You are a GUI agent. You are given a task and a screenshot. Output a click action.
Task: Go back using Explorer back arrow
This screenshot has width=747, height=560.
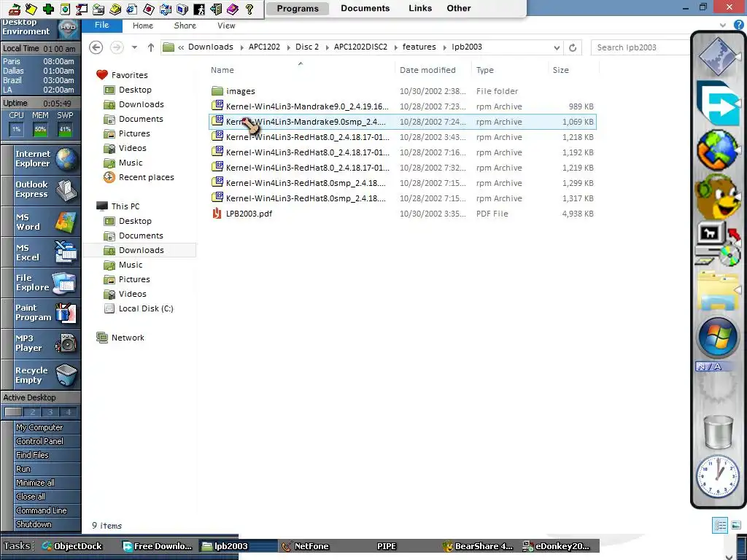96,47
